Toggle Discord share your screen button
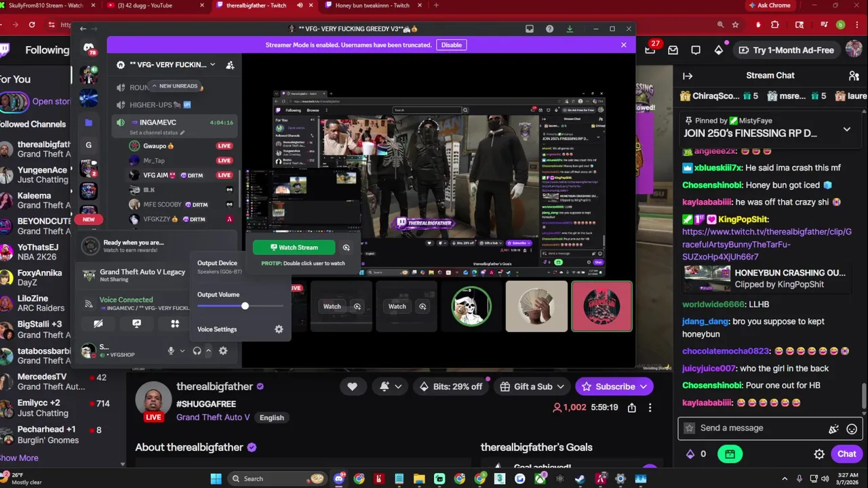 (136, 324)
